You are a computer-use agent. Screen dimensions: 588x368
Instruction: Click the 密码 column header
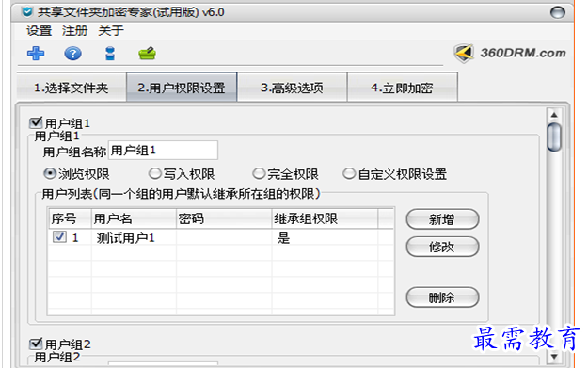224,218
